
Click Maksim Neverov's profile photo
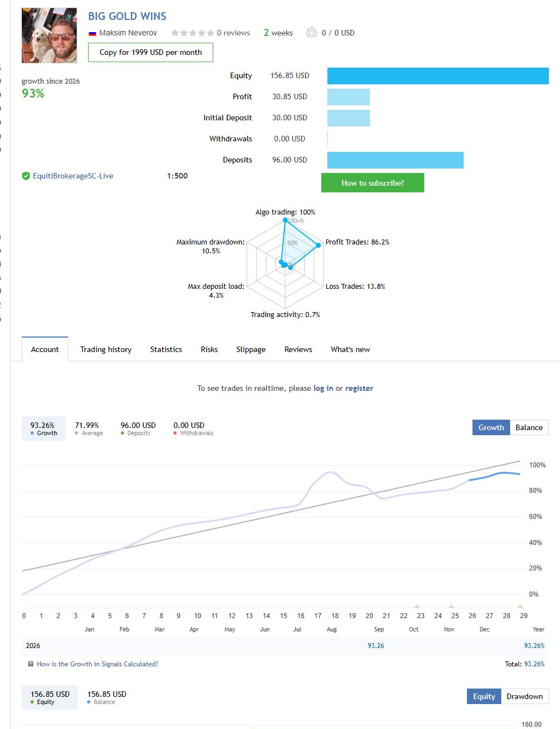coord(49,35)
